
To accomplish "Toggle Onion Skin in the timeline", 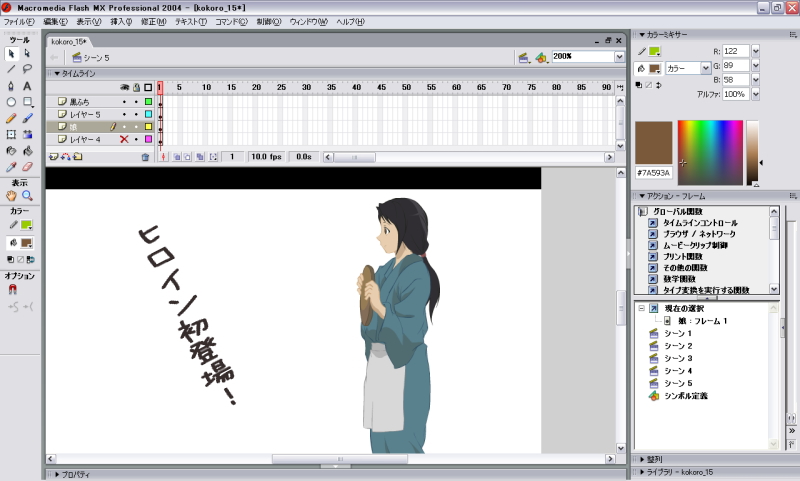I will (177, 157).
